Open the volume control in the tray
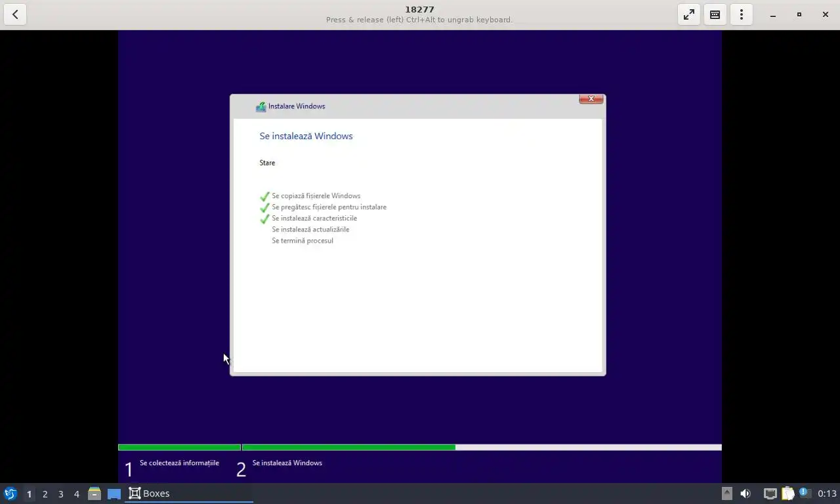This screenshot has height=504, width=840. point(745,493)
